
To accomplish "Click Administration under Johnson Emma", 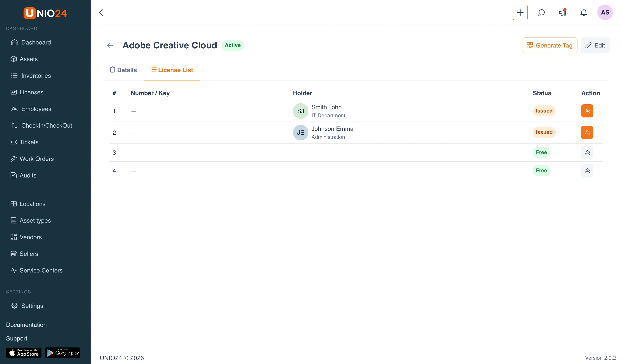I will point(328,137).
